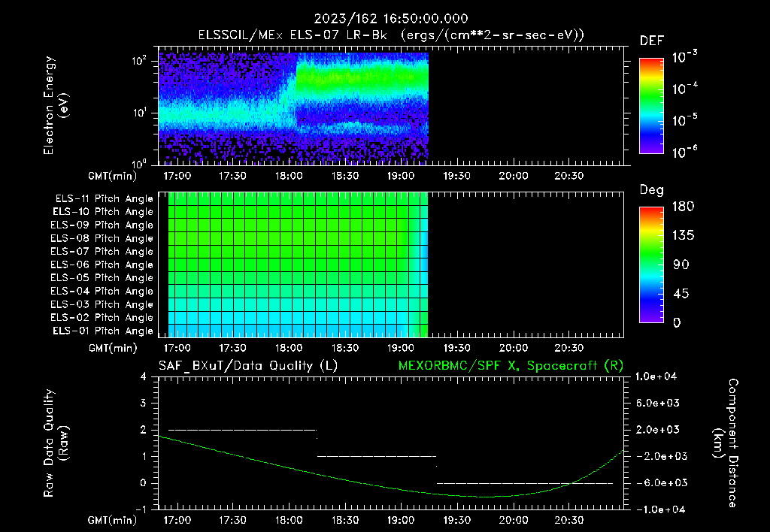The image size is (770, 532).
Task: Click GMT(min) label under the data quality plot
Action: pos(113,520)
